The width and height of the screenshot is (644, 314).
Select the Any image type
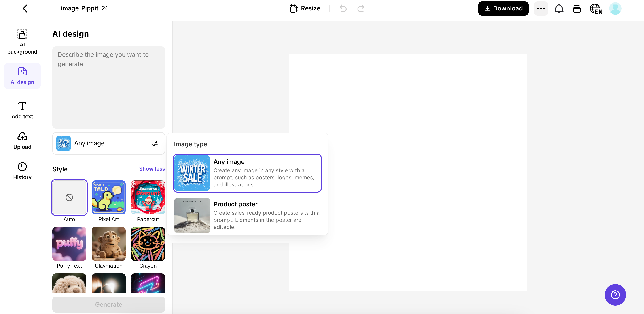[247, 173]
